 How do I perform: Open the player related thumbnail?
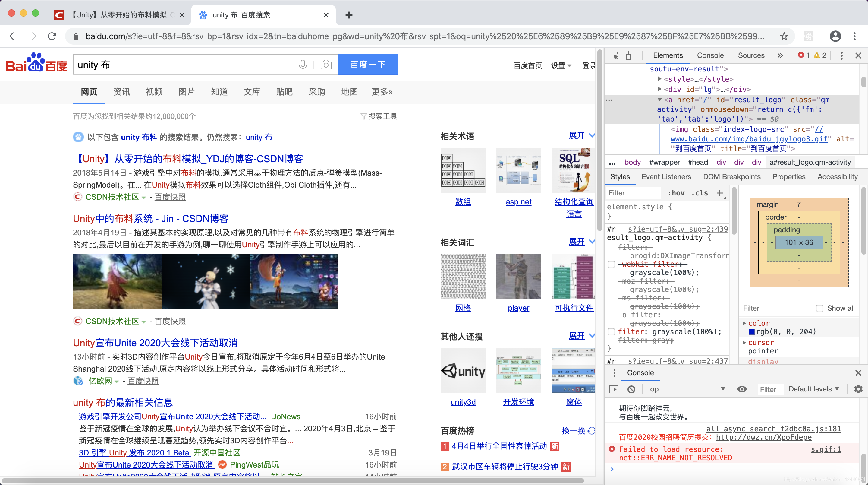pos(518,277)
